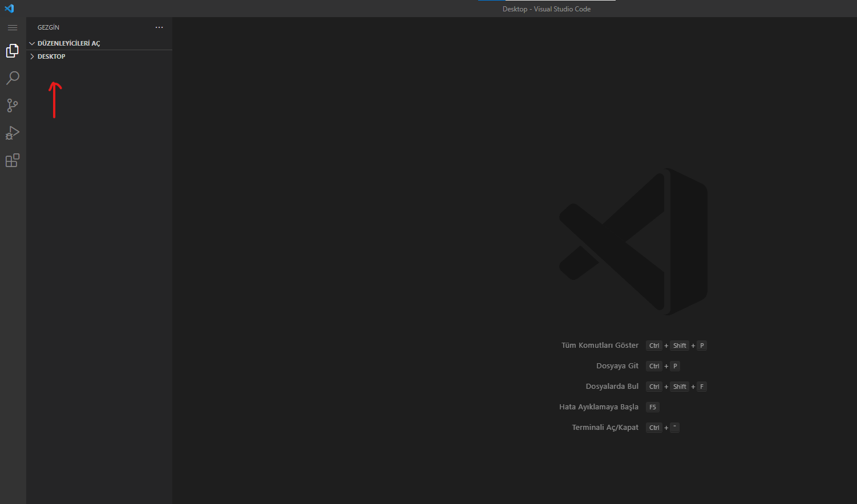Click the F5 key label
This screenshot has width=857, height=504.
tap(653, 407)
